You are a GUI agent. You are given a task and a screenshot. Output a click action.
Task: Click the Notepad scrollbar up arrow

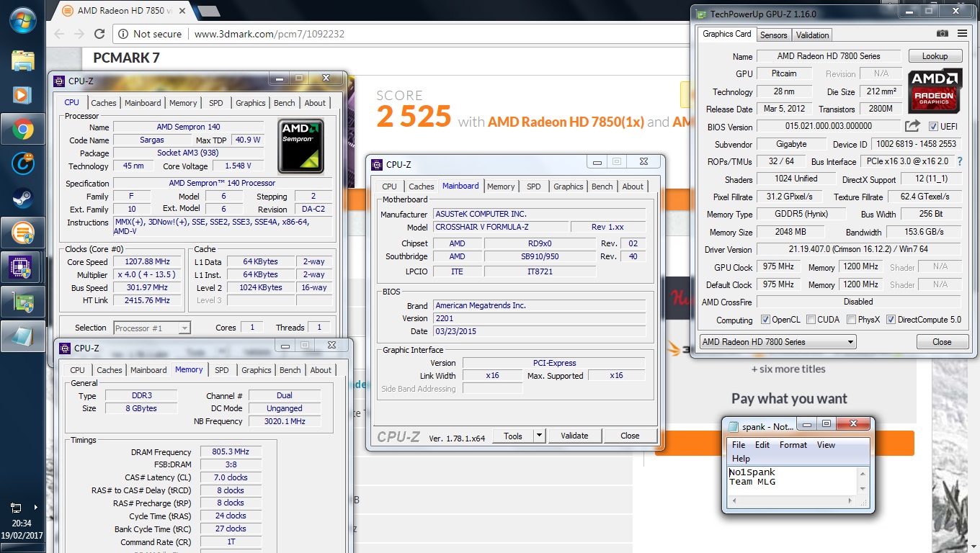863,473
